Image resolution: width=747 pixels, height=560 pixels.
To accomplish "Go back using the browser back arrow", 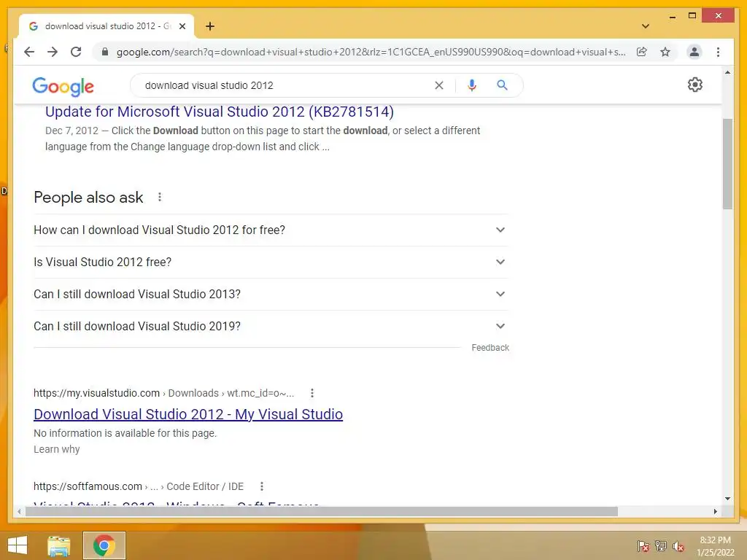I will tap(29, 52).
